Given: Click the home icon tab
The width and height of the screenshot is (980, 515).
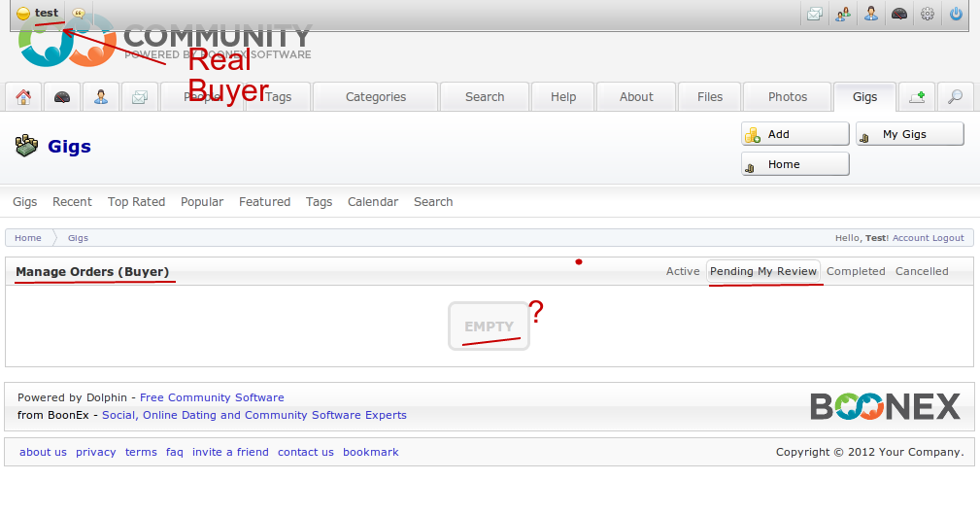Looking at the screenshot, I should 23,97.
